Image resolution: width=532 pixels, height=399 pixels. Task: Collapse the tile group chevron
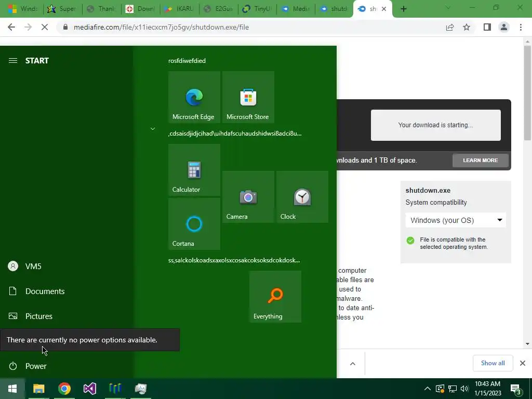153,129
